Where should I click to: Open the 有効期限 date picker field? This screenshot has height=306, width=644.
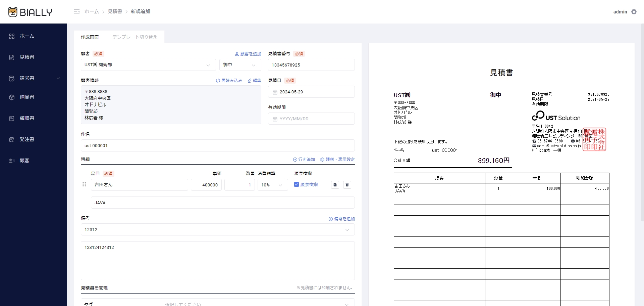[x=311, y=119]
